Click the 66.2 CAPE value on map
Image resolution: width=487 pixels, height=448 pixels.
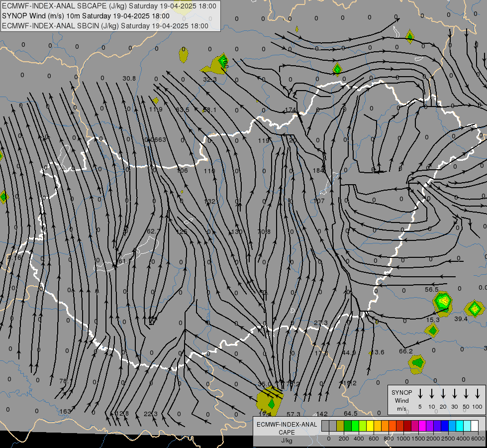click(405, 351)
